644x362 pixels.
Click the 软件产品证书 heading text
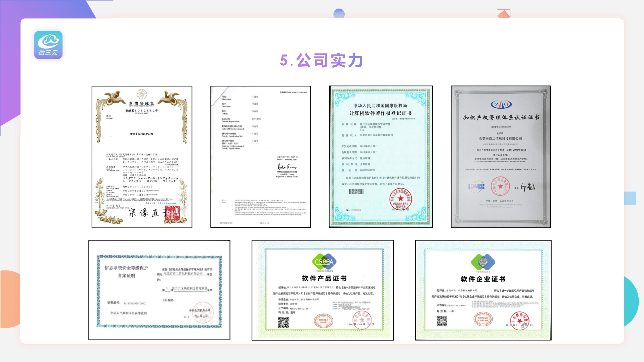pyautogui.click(x=324, y=278)
